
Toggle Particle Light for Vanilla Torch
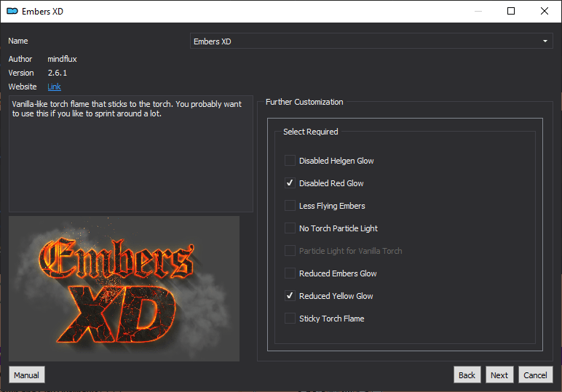click(290, 251)
